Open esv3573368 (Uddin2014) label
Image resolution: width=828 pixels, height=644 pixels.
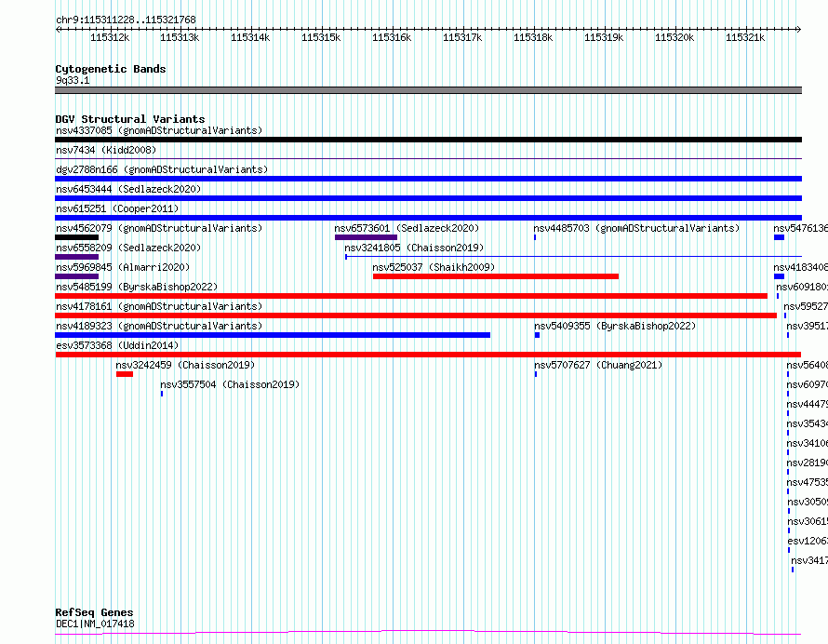pyautogui.click(x=117, y=345)
